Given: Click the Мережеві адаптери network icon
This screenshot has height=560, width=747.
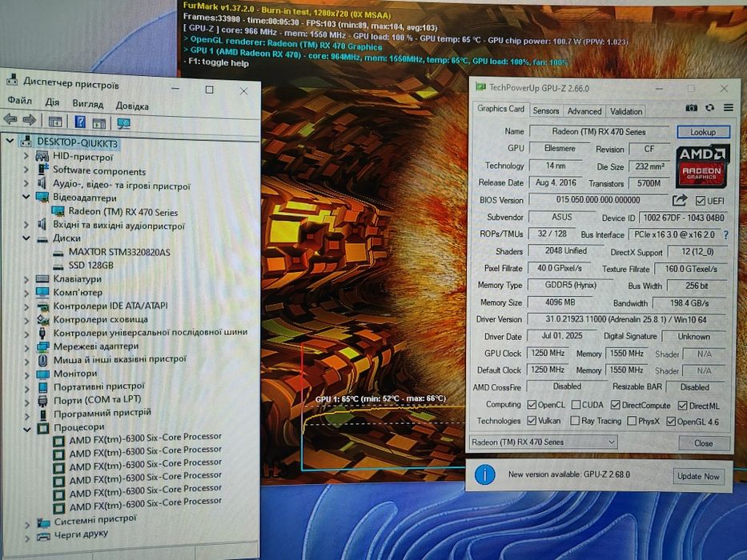Looking at the screenshot, I should click(x=43, y=346).
